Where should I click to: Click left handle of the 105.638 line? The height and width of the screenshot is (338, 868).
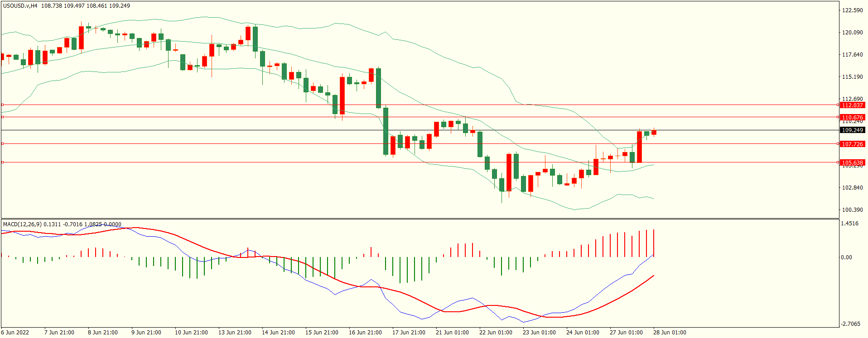point(2,162)
